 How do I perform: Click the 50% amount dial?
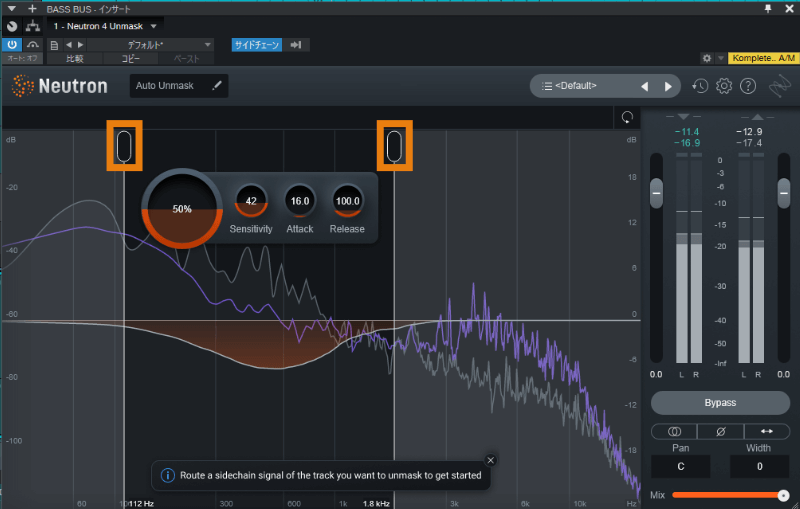[x=182, y=209]
